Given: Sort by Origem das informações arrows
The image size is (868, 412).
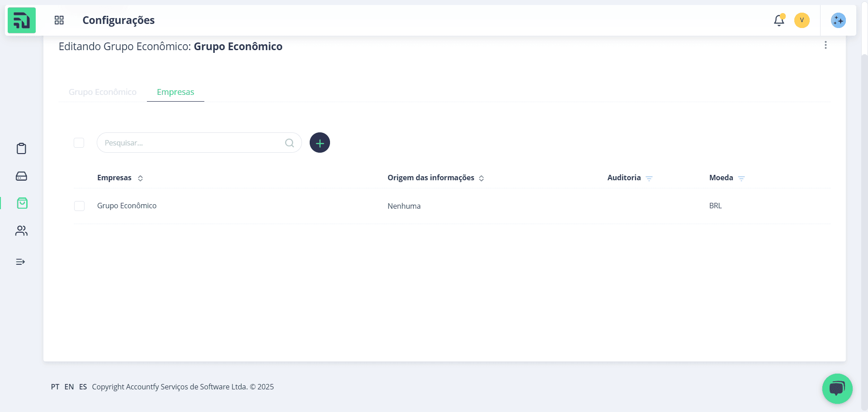Looking at the screenshot, I should [x=481, y=178].
